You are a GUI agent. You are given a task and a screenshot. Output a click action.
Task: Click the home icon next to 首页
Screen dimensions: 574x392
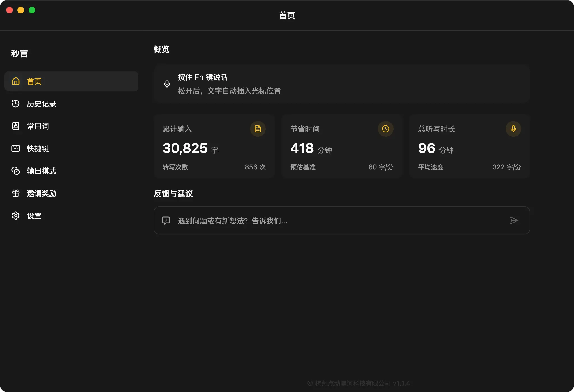click(x=16, y=81)
